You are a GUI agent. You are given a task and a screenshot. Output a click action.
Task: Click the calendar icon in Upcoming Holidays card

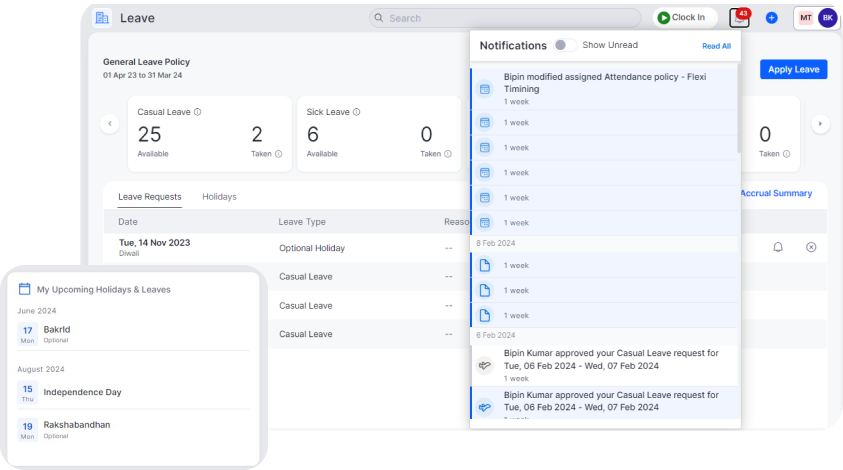click(25, 289)
